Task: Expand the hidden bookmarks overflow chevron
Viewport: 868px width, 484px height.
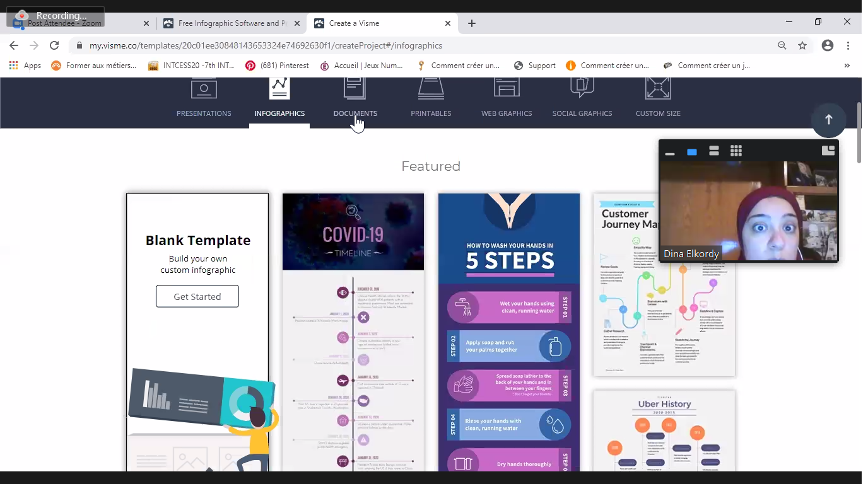Action: [x=847, y=66]
